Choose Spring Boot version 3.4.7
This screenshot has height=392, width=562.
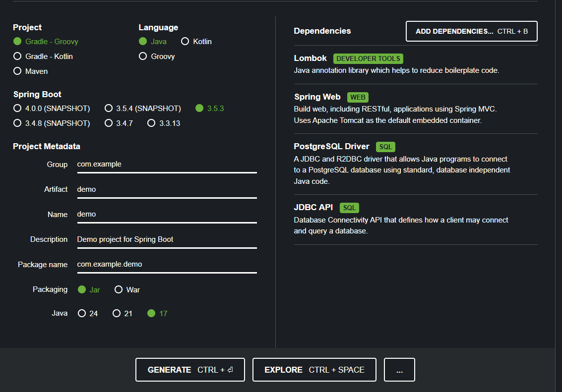[x=119, y=123]
